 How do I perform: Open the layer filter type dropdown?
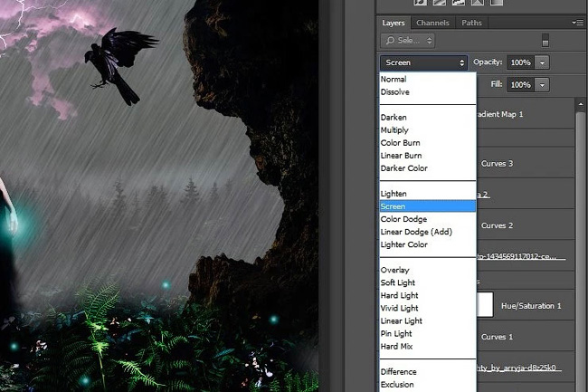tap(408, 41)
